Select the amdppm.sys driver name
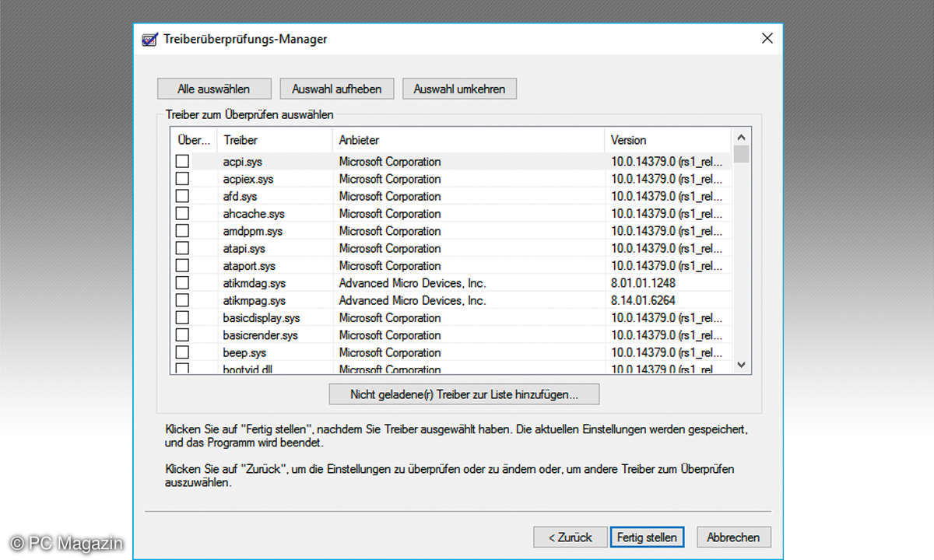 pos(253,231)
